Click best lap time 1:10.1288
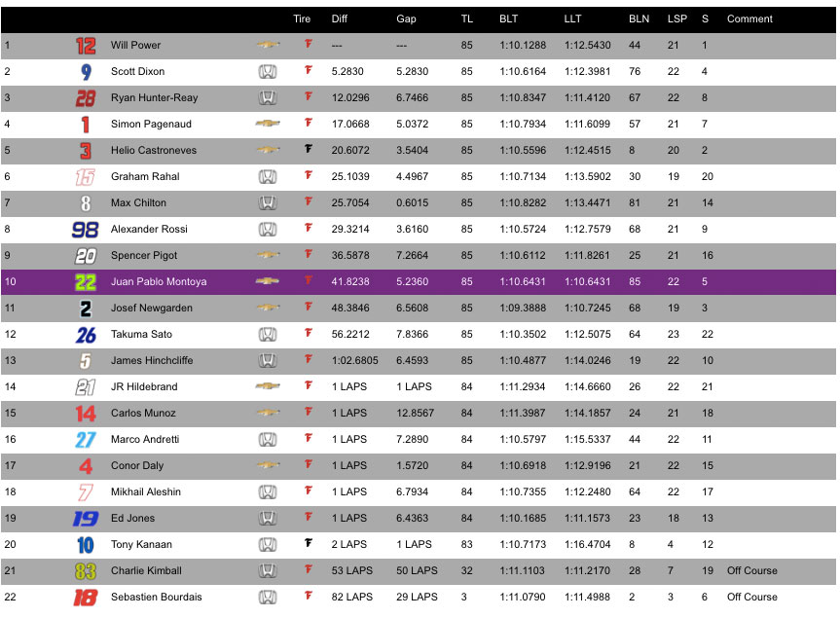840x618 pixels. (x=523, y=46)
